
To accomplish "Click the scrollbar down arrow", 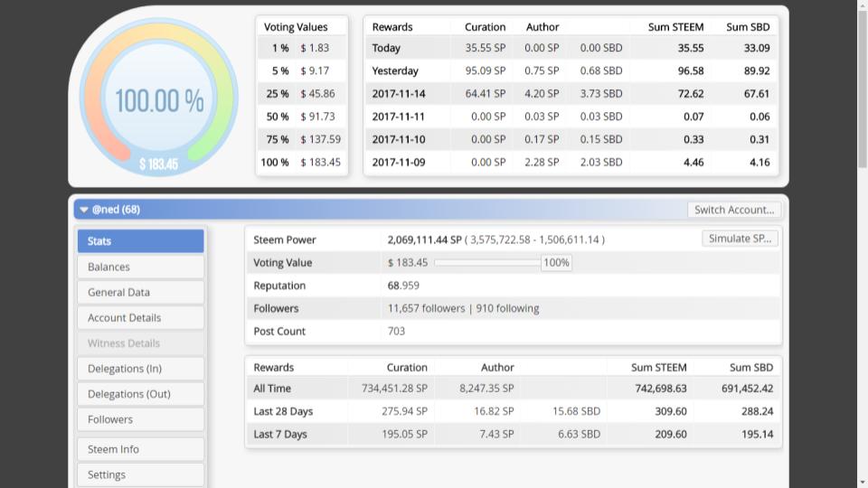I will tap(863, 483).
